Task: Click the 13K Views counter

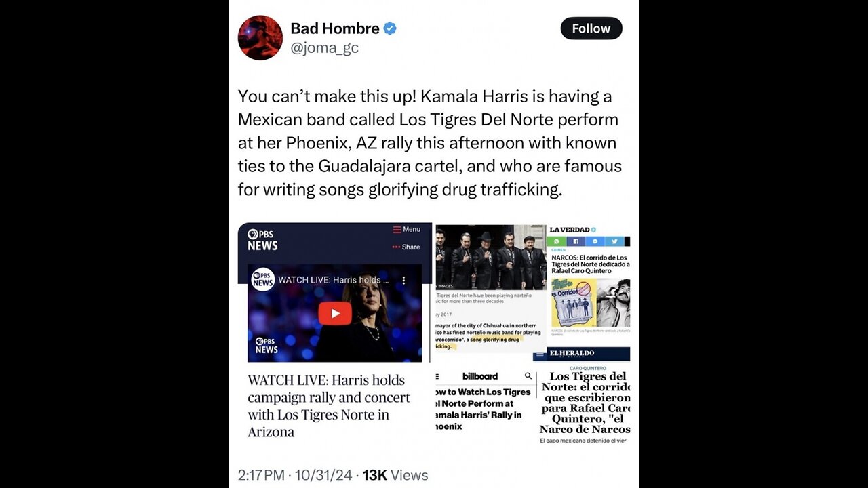Action: tap(395, 475)
